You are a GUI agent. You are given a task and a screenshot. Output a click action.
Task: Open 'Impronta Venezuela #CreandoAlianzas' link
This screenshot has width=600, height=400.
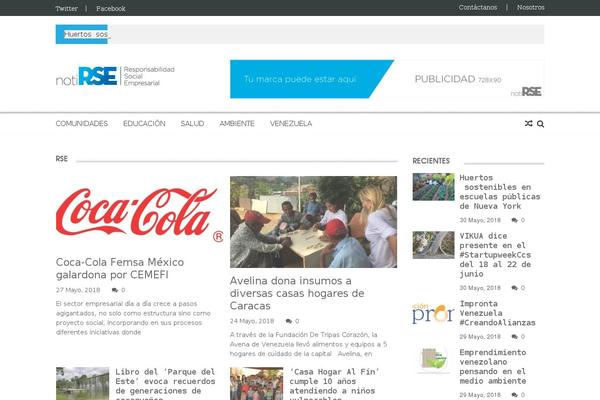click(497, 313)
